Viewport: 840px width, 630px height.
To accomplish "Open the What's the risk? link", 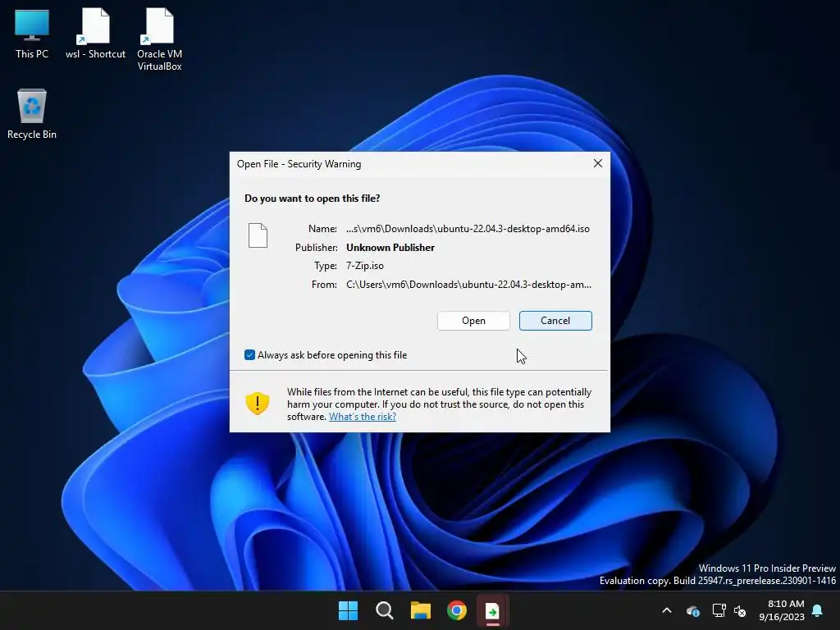I will [362, 416].
